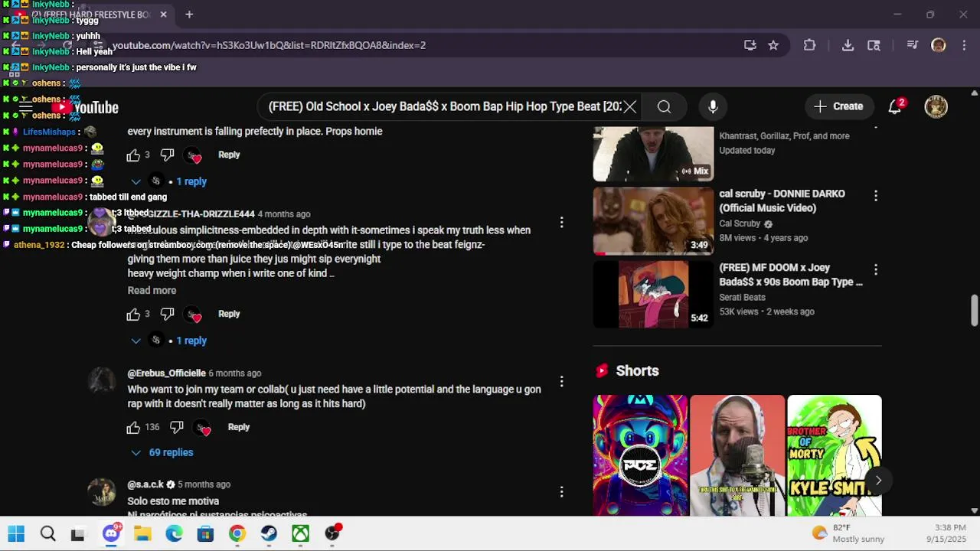The width and height of the screenshot is (980, 551).
Task: Open the browser extensions puzzle icon
Action: (x=809, y=45)
